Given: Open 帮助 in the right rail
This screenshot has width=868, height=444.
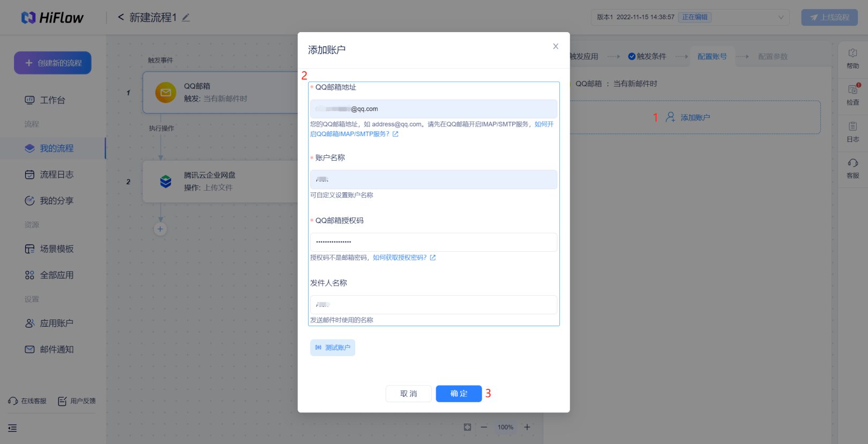Looking at the screenshot, I should coord(853,59).
